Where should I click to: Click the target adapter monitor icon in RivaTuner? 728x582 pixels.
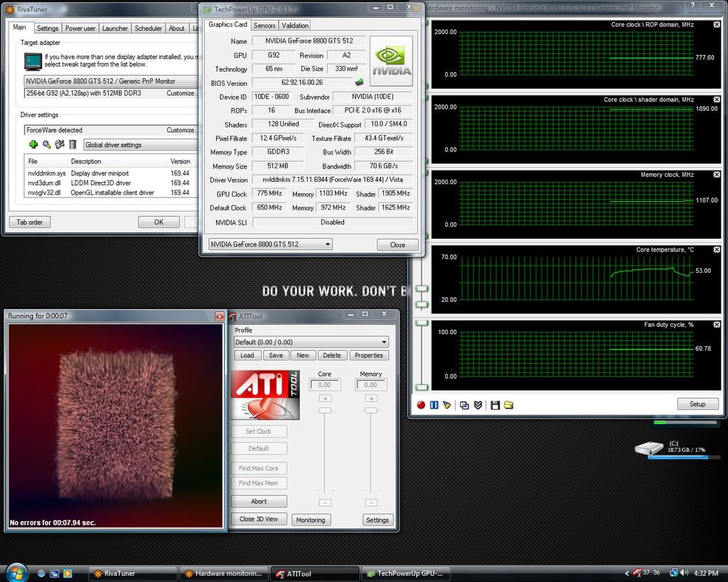pos(33,61)
